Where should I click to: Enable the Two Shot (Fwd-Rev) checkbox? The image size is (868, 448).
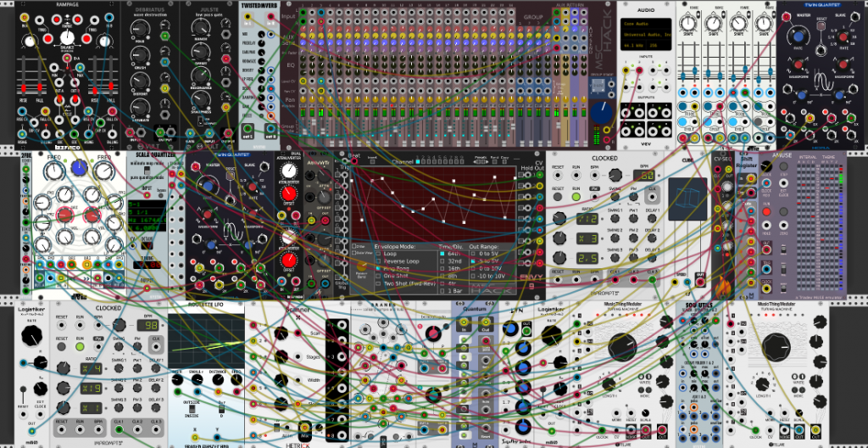[x=379, y=283]
